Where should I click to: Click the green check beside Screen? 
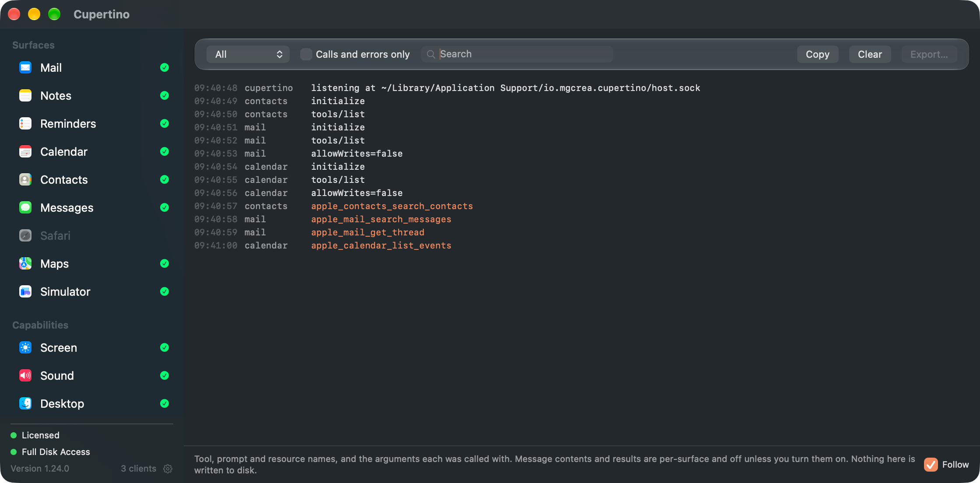(164, 347)
